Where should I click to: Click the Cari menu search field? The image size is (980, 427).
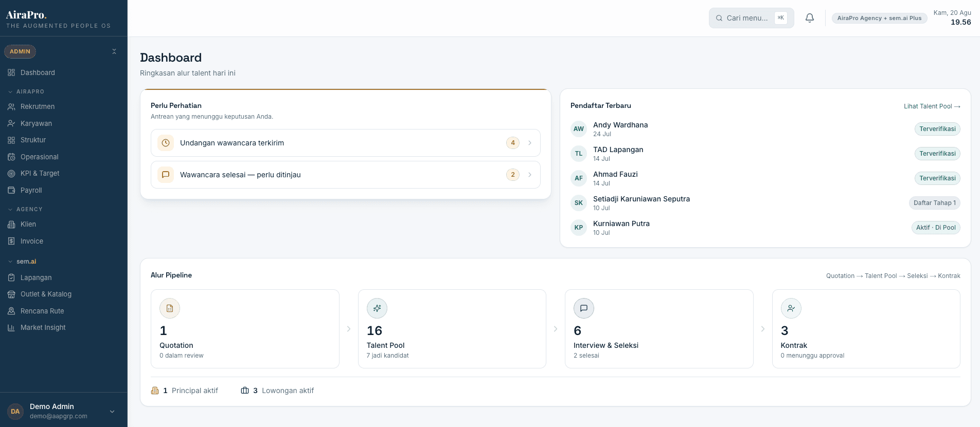(752, 18)
